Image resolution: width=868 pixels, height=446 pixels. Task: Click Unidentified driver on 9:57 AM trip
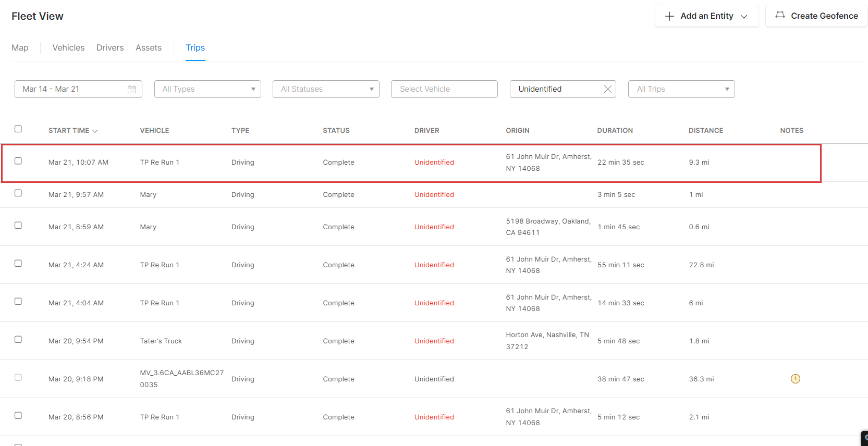click(x=434, y=195)
